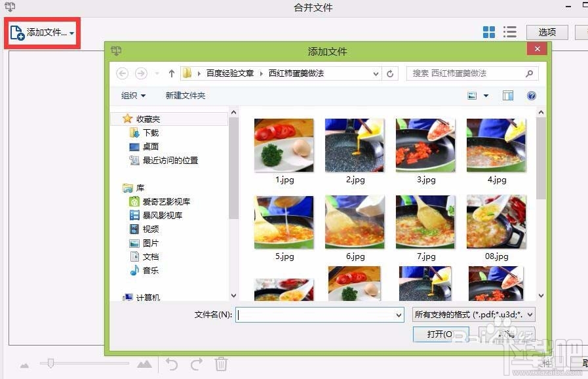This screenshot has height=379, width=588.
Task: Select the 3.jpg thumbnail
Action: tap(425, 145)
